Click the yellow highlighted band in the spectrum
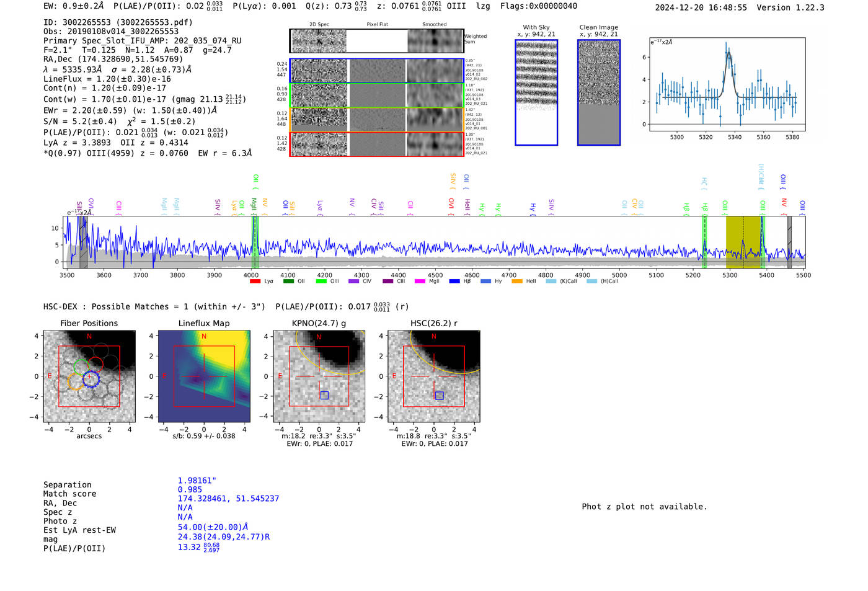Screen dimensions: 868x591 click(x=744, y=242)
